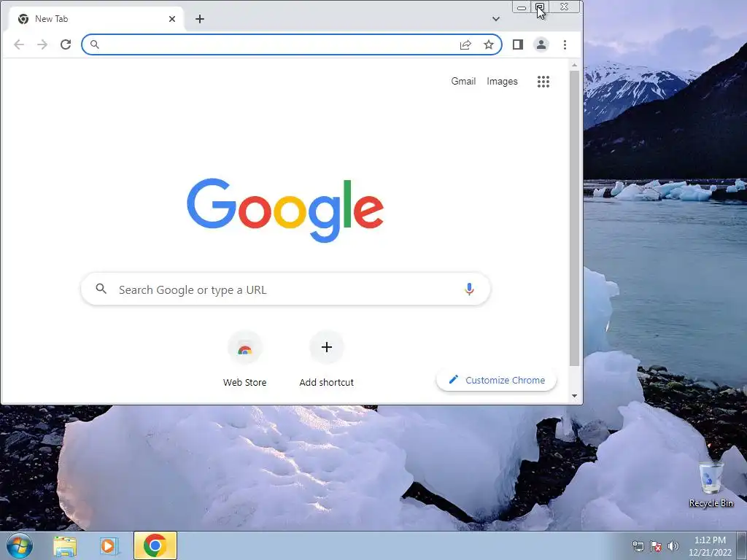Viewport: 747px width, 560px height.
Task: Click the network tray icon
Action: pos(638,546)
